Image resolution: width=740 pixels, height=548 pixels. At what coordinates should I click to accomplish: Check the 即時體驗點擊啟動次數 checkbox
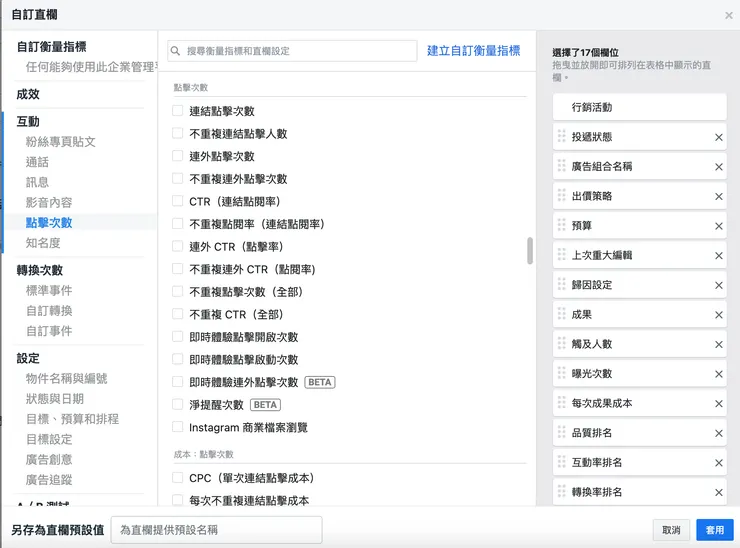click(x=177, y=359)
